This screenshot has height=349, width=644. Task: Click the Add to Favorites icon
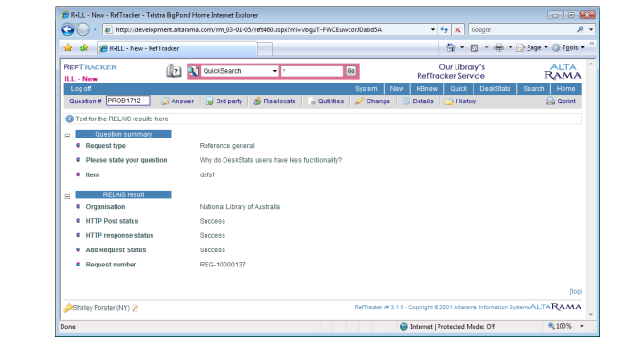tap(84, 48)
